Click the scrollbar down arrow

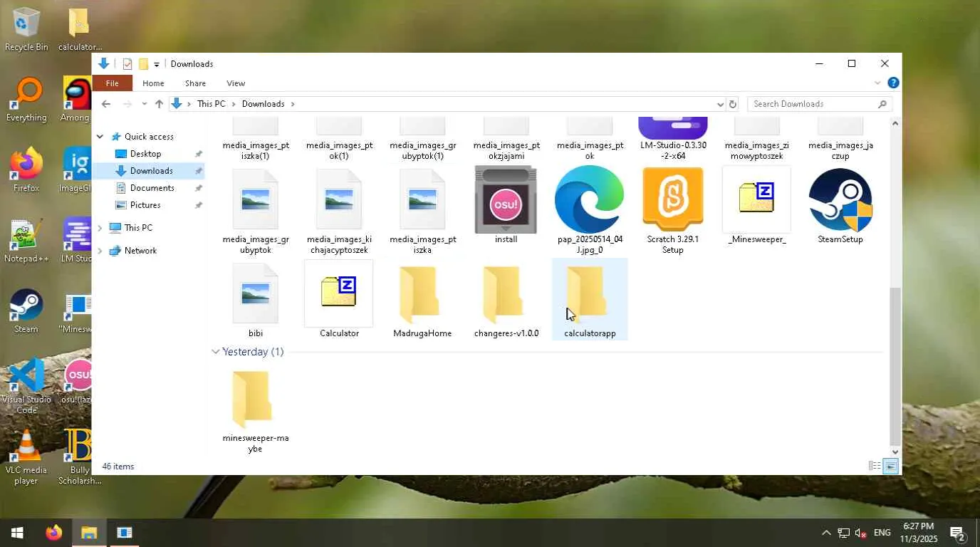click(x=895, y=452)
